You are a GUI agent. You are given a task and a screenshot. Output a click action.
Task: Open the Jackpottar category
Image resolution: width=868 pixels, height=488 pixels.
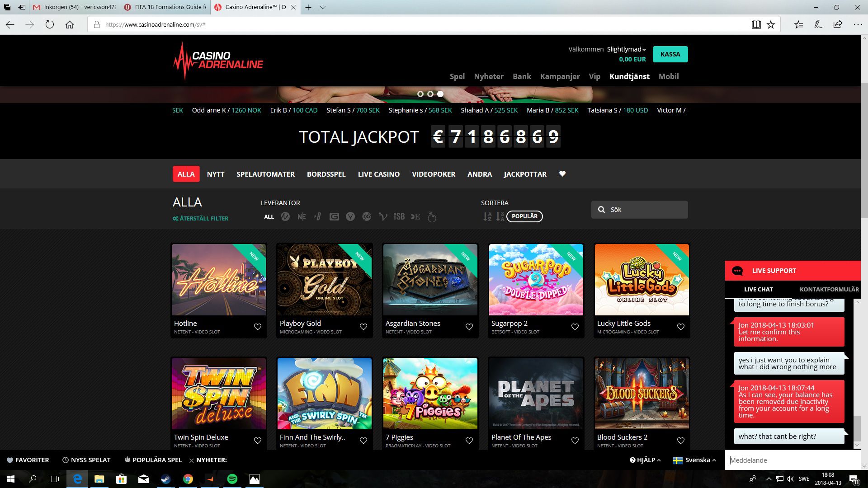(x=525, y=174)
